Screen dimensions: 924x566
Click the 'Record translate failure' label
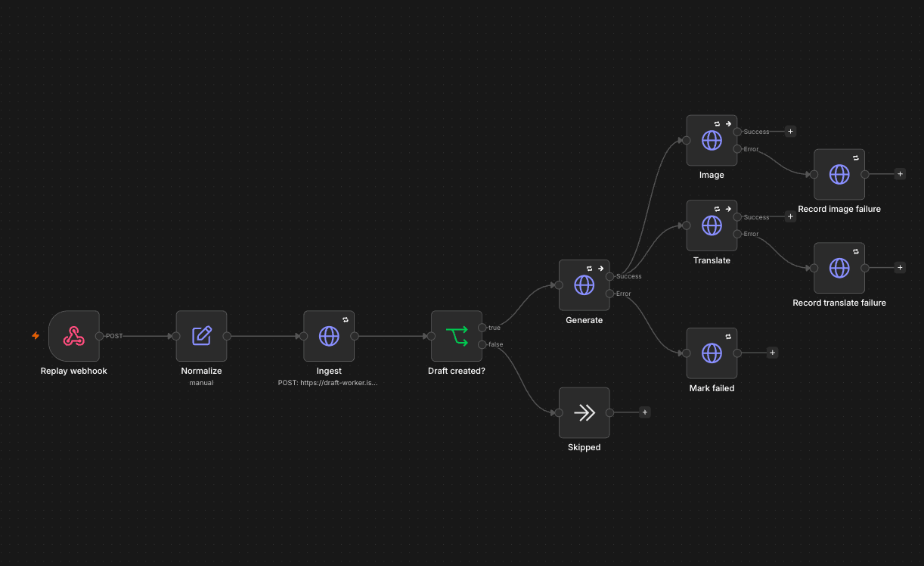tap(839, 303)
